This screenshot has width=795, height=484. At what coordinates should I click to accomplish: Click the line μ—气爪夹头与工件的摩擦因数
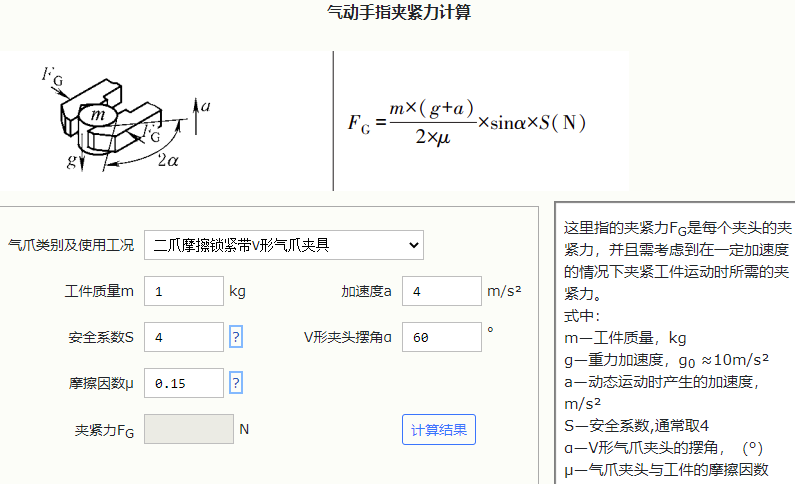(x=666, y=470)
